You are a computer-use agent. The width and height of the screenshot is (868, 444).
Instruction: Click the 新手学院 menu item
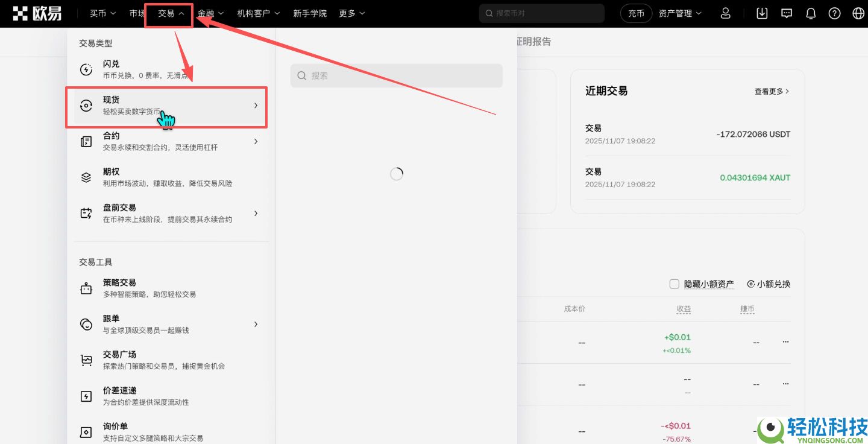tap(310, 13)
